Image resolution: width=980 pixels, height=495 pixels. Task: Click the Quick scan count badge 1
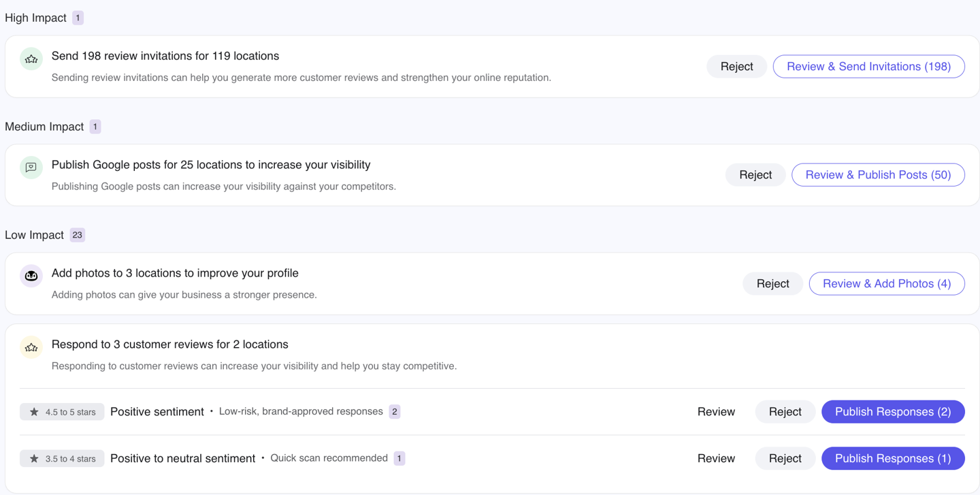pyautogui.click(x=399, y=458)
